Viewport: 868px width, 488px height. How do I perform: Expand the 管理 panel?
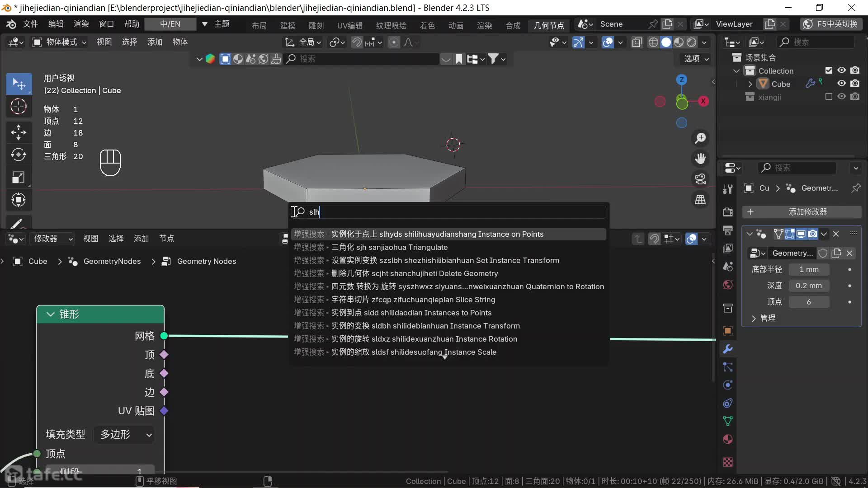click(x=754, y=318)
